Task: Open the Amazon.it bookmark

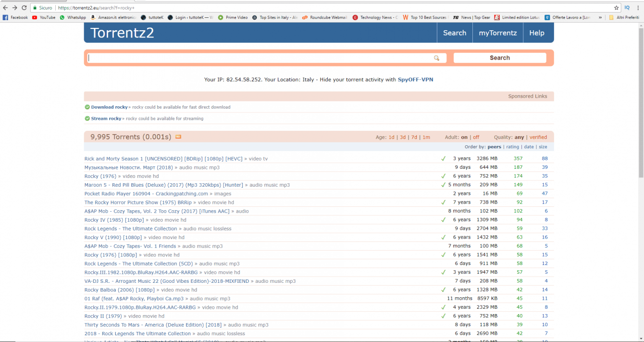Action: click(113, 17)
